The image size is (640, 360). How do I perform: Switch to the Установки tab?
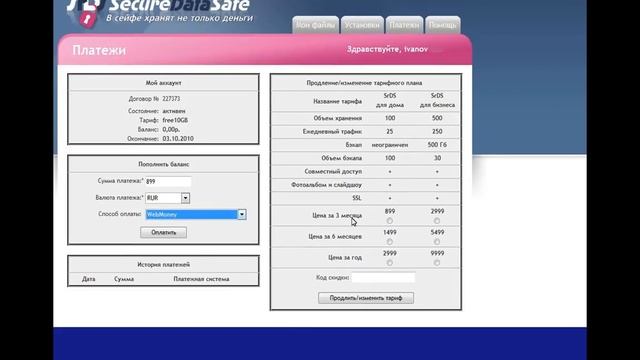(x=362, y=25)
